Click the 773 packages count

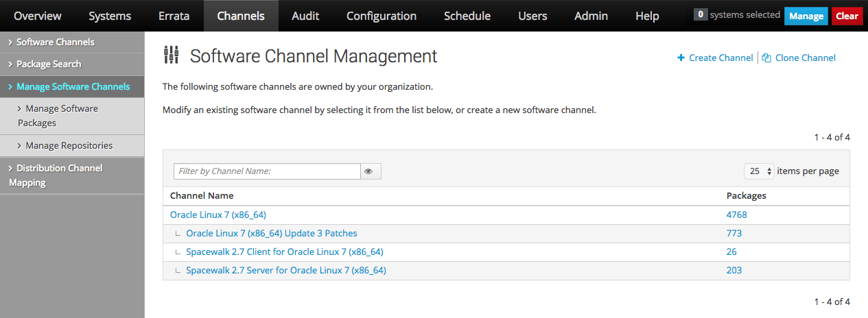(734, 234)
